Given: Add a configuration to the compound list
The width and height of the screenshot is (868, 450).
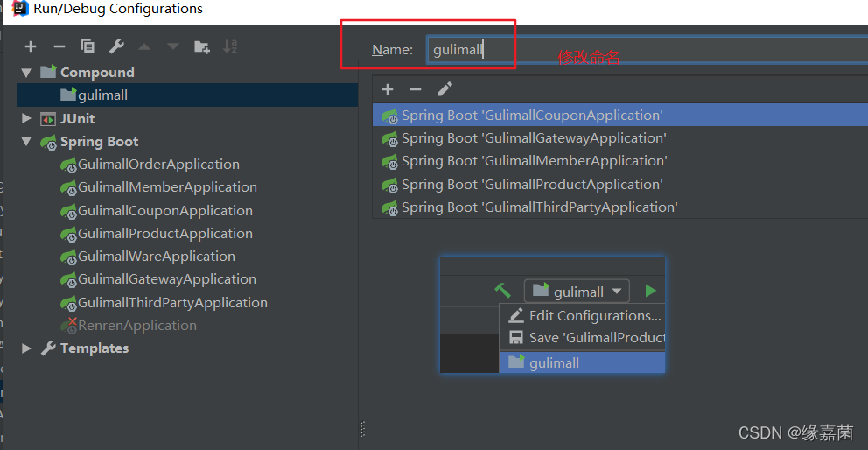Looking at the screenshot, I should (388, 89).
